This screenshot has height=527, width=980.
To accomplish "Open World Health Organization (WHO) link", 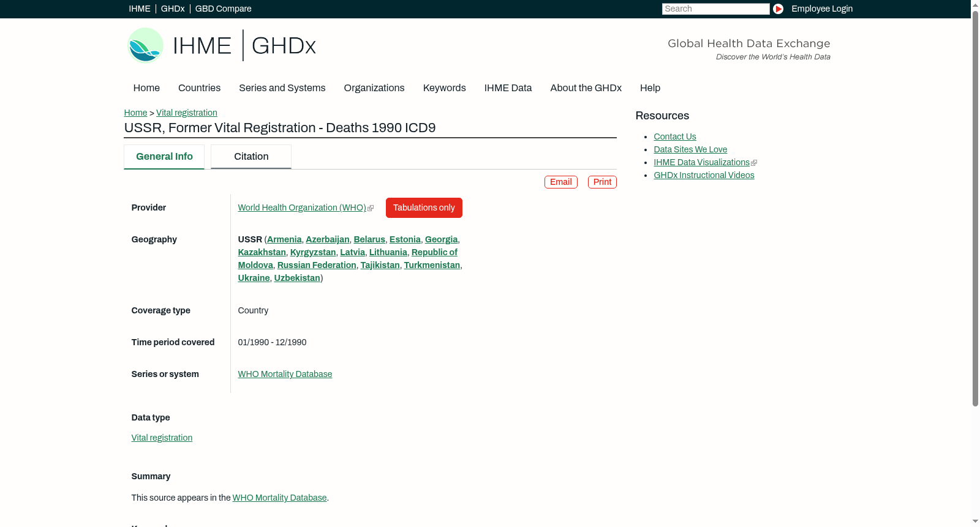I will pos(302,208).
